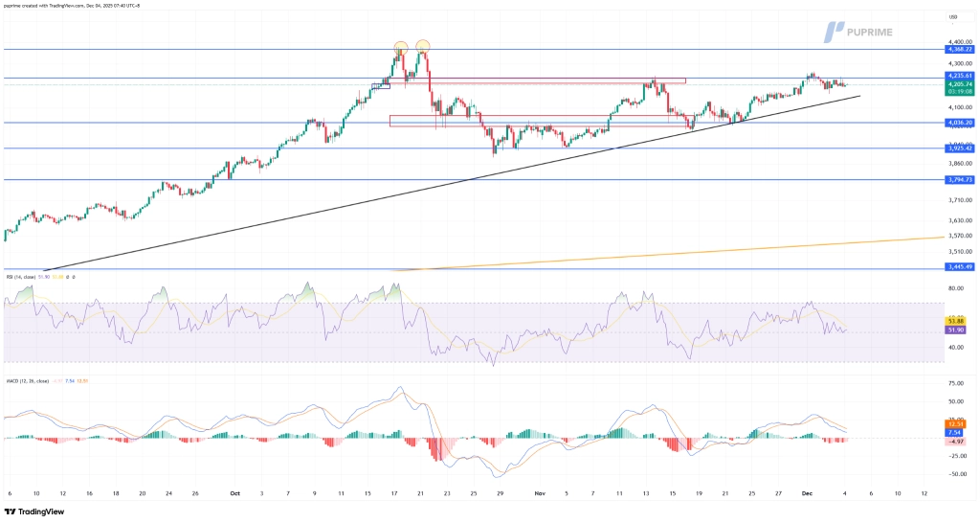
Task: Click the first orange circle peak marker
Action: coord(401,47)
